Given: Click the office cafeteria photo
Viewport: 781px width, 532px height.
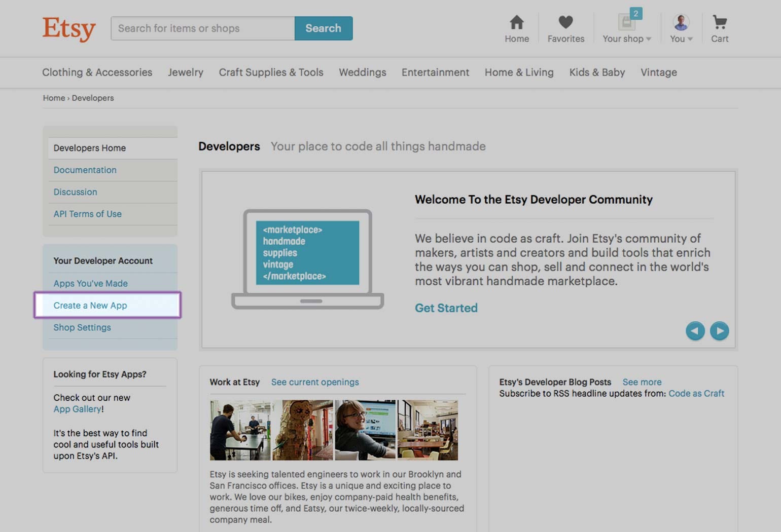Looking at the screenshot, I should [428, 430].
